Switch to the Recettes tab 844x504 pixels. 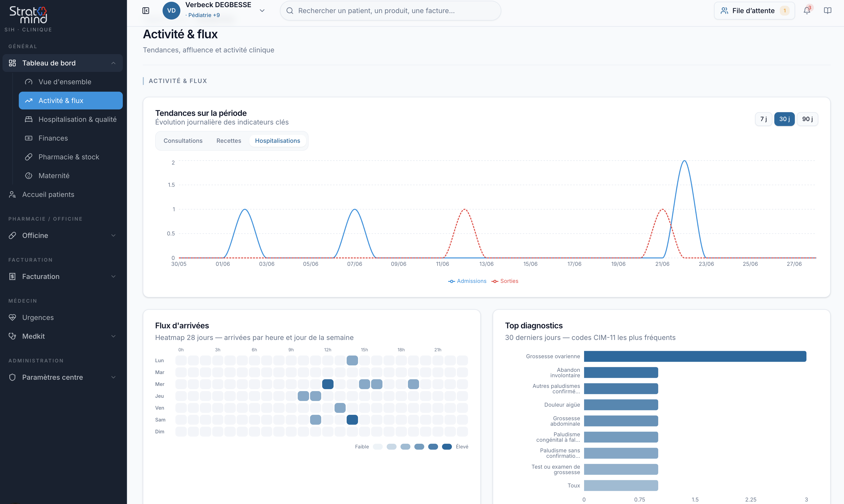pos(229,141)
